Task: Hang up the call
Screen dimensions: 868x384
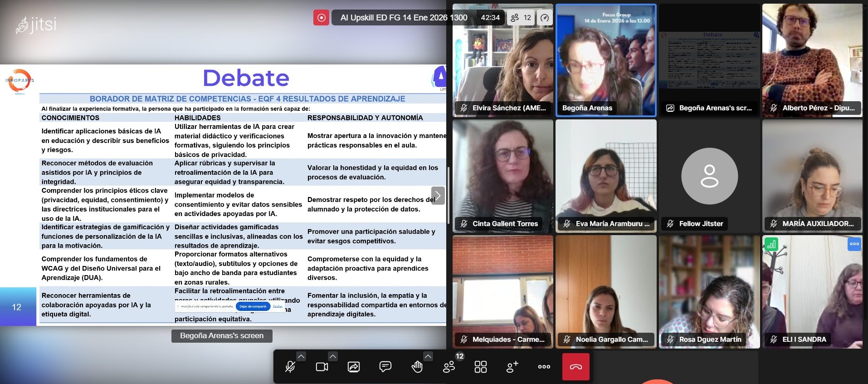Action: (576, 367)
